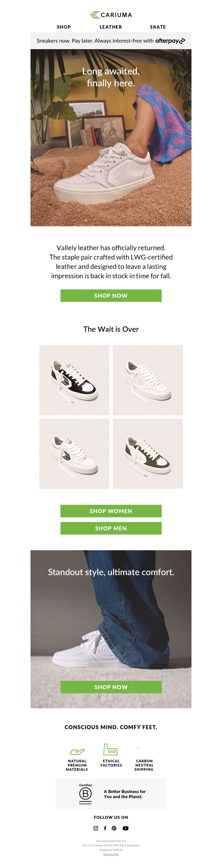The height and width of the screenshot is (868, 222).
Task: Select the green and white sneaker thumbnail
Action: 148,454
